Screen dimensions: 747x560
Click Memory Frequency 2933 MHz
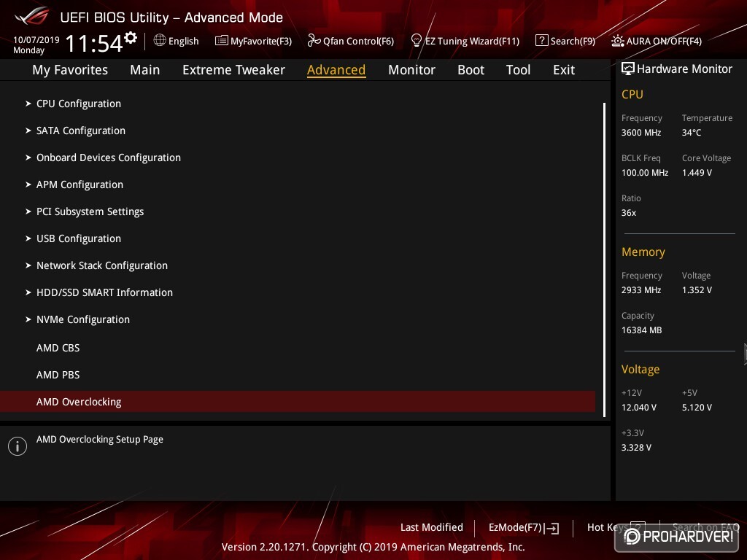pos(641,290)
